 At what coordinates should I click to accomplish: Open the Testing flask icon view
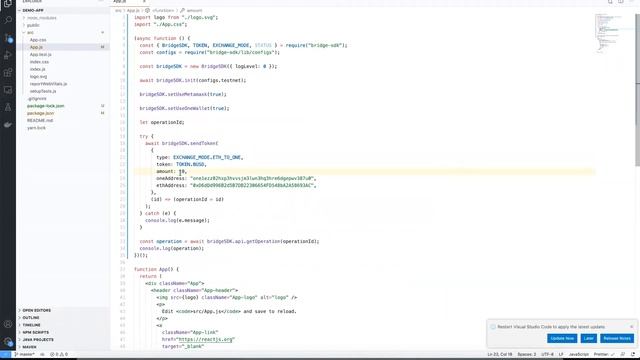8,107
